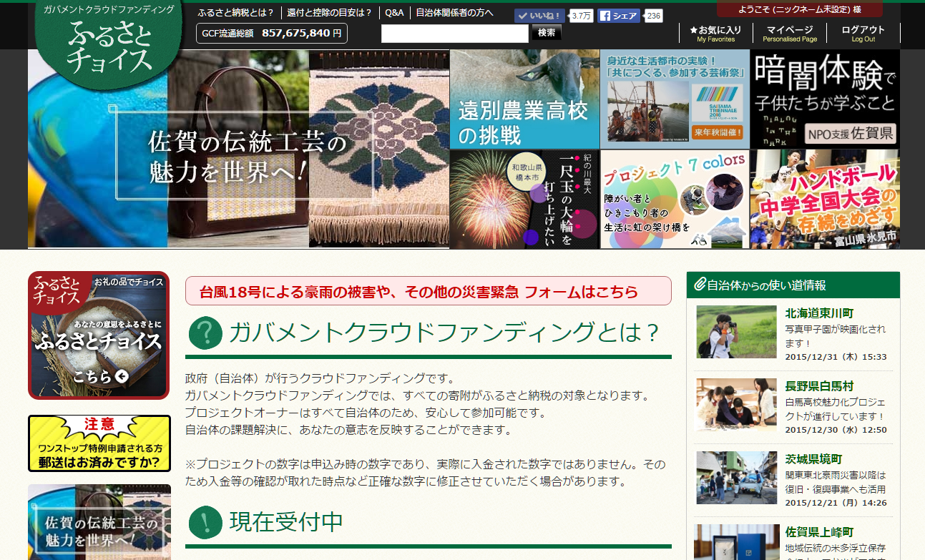The image size is (925, 560).
Task: Open the small 佐賀の伝統工芸 sidebar banner
Action: (99, 522)
